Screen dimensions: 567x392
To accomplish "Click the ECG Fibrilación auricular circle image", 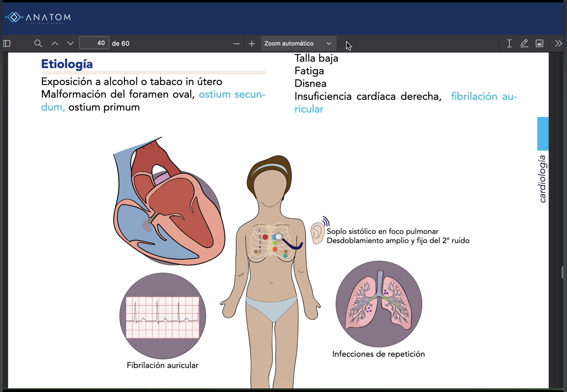I will (x=163, y=316).
